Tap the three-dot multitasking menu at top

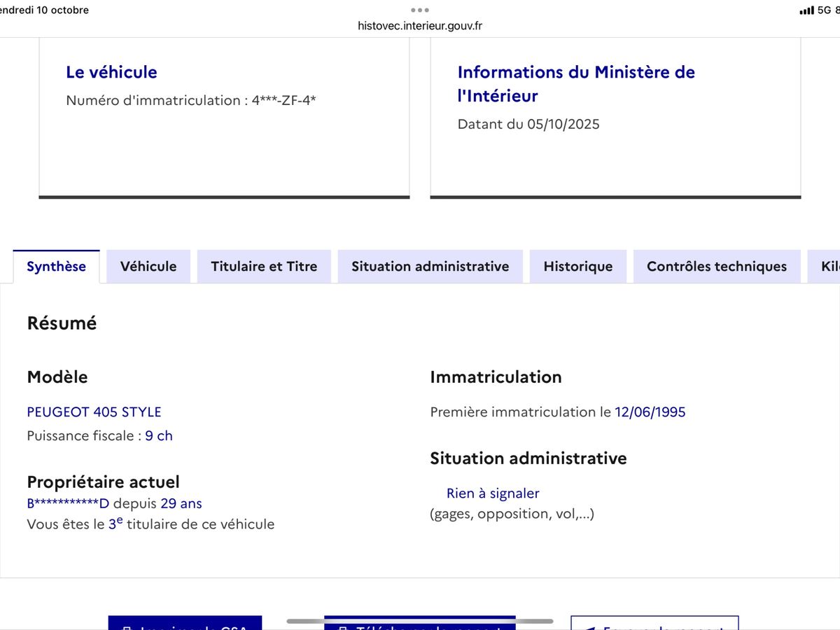pyautogui.click(x=420, y=10)
